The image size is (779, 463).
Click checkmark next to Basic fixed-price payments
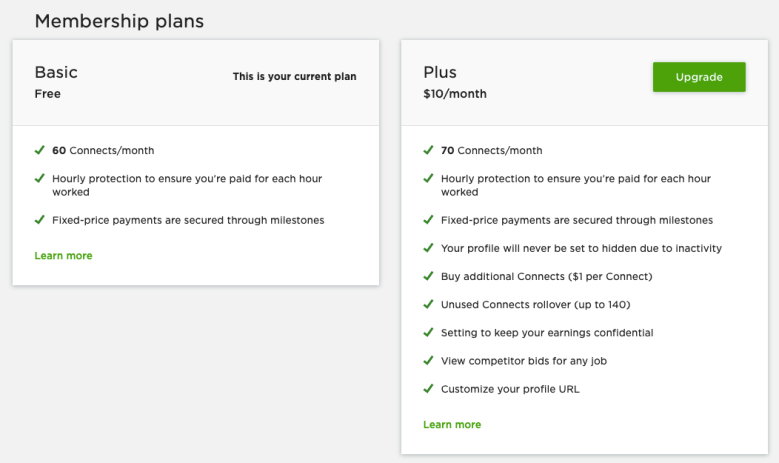[x=39, y=220]
